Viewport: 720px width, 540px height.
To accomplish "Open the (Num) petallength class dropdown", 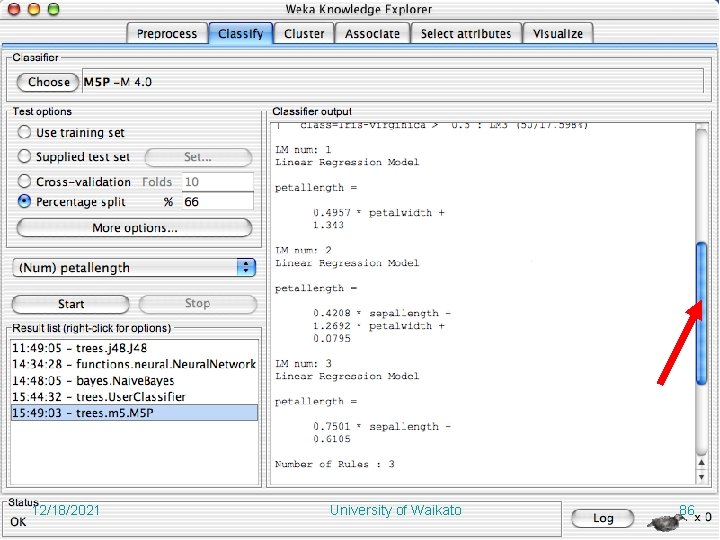I will pyautogui.click(x=134, y=267).
